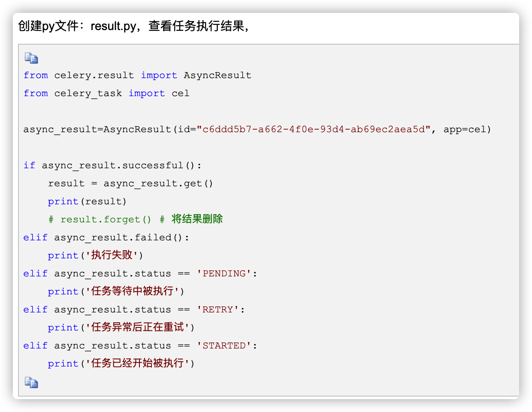
Task: Click the 'PENDING' status string
Action: 224,274
